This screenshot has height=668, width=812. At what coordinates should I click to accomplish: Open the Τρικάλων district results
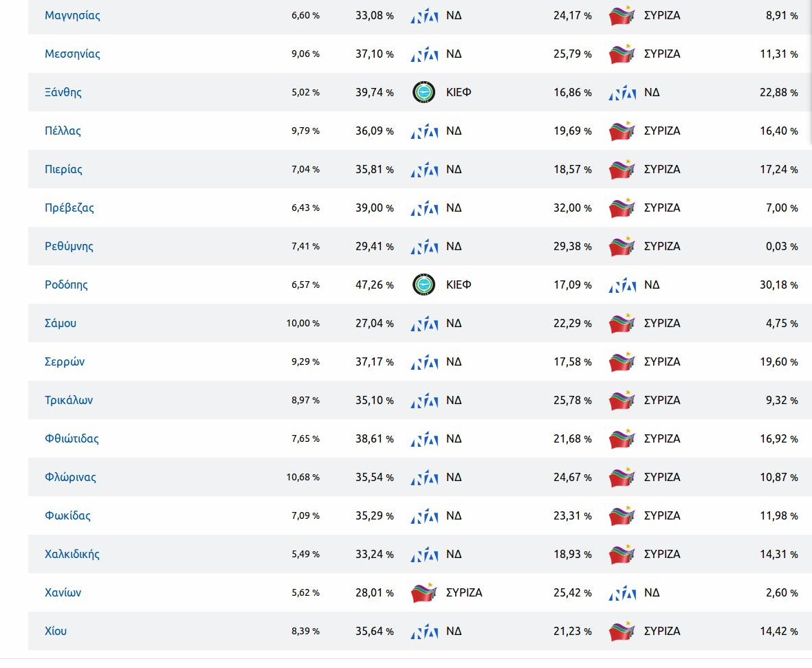(x=69, y=400)
